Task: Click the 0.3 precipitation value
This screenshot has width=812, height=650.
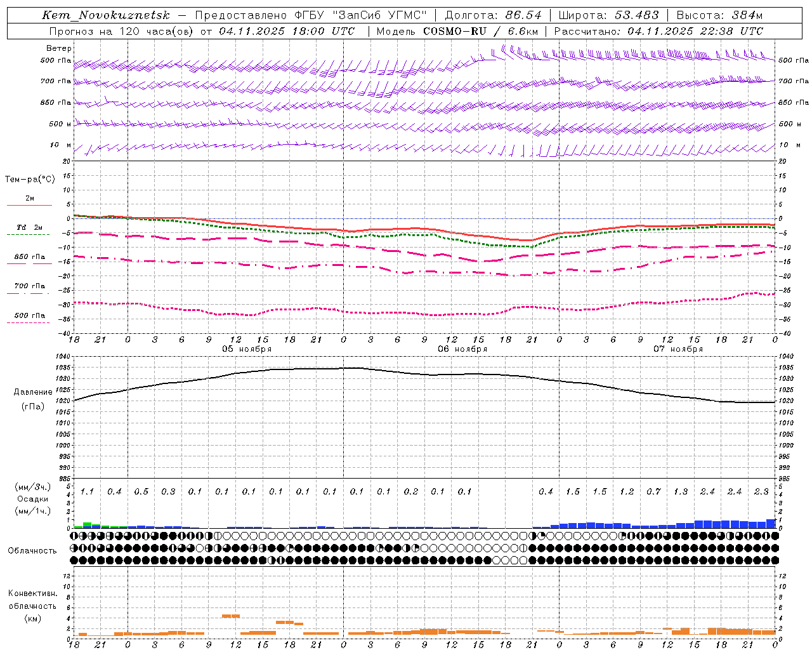Action: point(168,492)
